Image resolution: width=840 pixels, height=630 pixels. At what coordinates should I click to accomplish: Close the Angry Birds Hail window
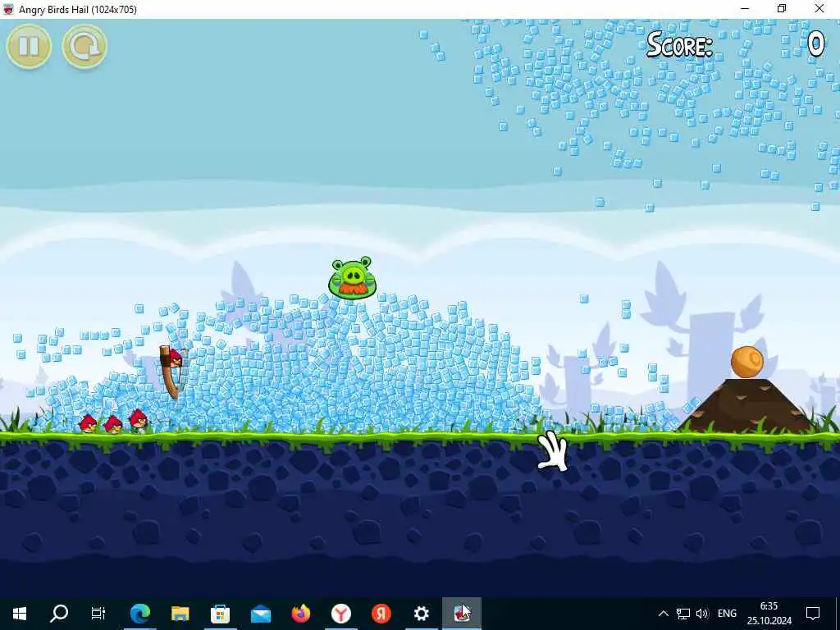coord(819,8)
